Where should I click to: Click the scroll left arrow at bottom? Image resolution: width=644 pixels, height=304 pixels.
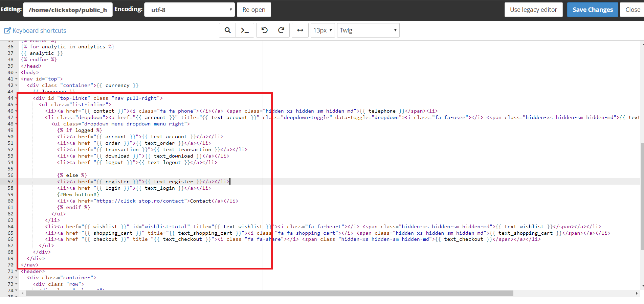point(23,293)
